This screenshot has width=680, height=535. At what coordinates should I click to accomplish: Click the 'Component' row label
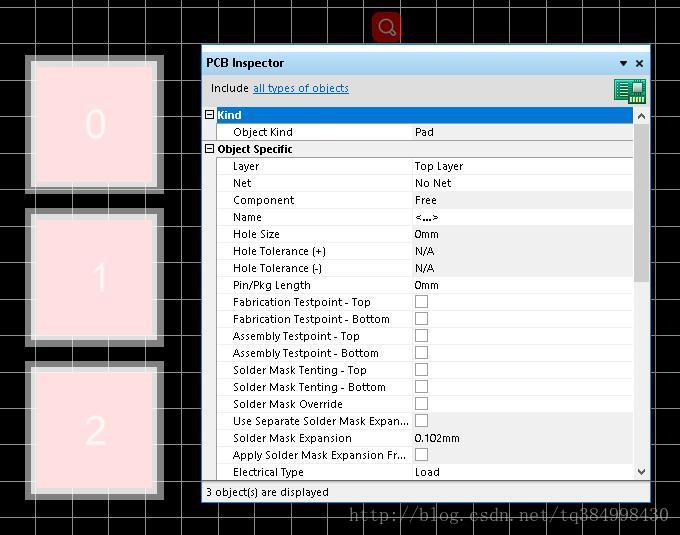click(264, 200)
